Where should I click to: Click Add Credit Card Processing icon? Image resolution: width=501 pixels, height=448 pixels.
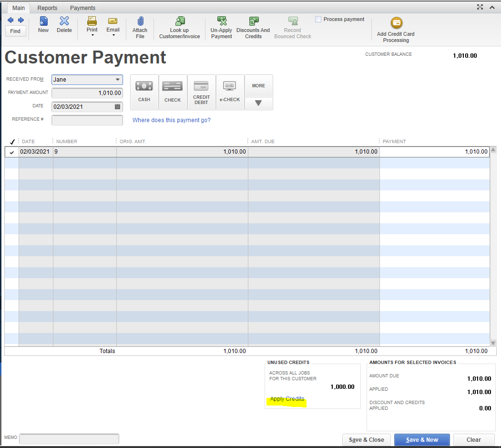click(396, 23)
